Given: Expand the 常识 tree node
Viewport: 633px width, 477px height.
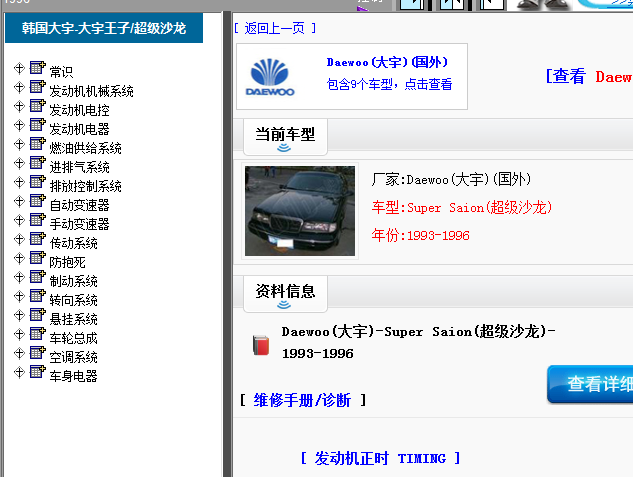Looking at the screenshot, I should [19, 68].
